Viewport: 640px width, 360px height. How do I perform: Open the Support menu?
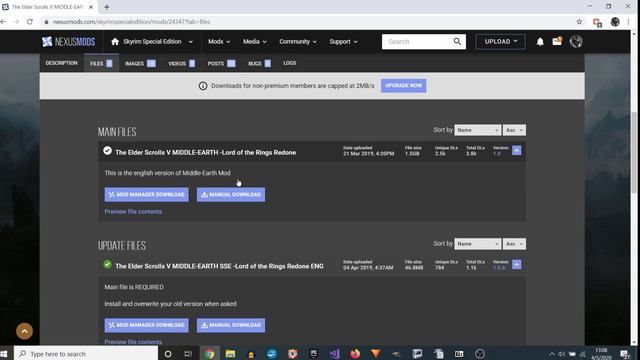[343, 42]
